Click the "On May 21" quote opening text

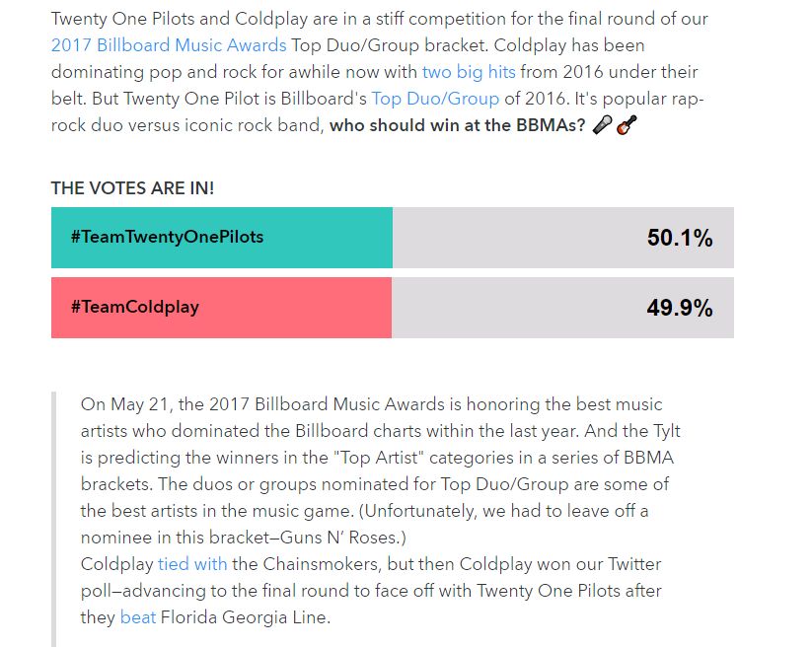tap(121, 404)
